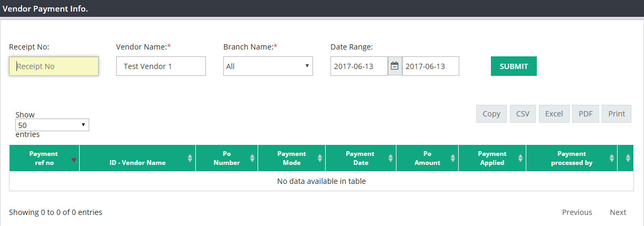Go to Next page of entries
Image resolution: width=644 pixels, height=226 pixels.
point(618,212)
